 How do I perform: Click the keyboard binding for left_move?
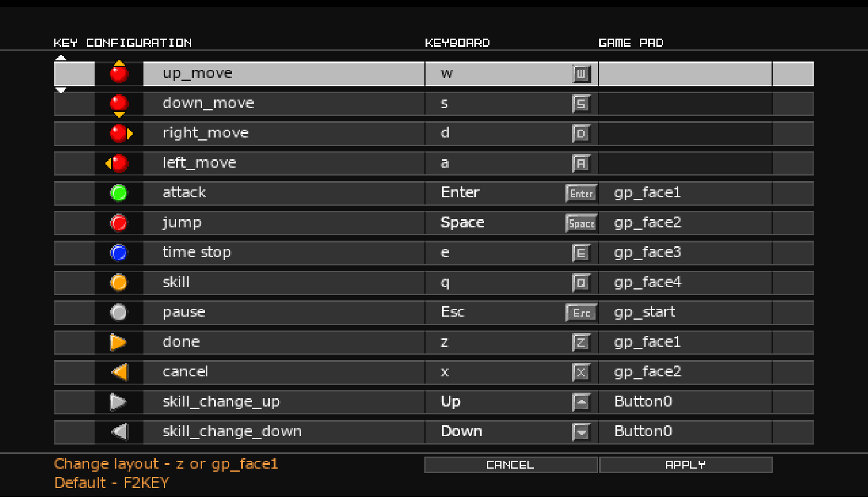(445, 163)
